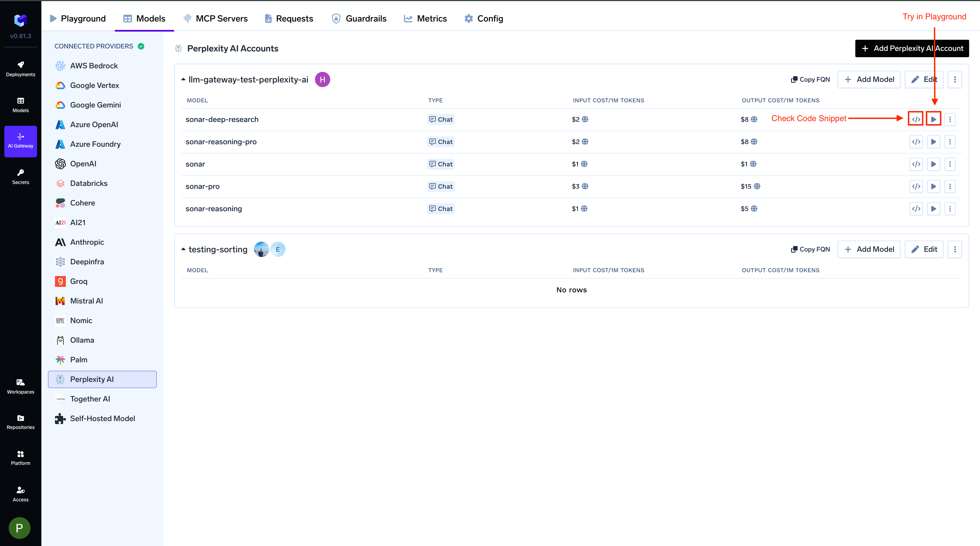Open more options for sonar-deep-research row
980x546 pixels.
[x=950, y=119]
